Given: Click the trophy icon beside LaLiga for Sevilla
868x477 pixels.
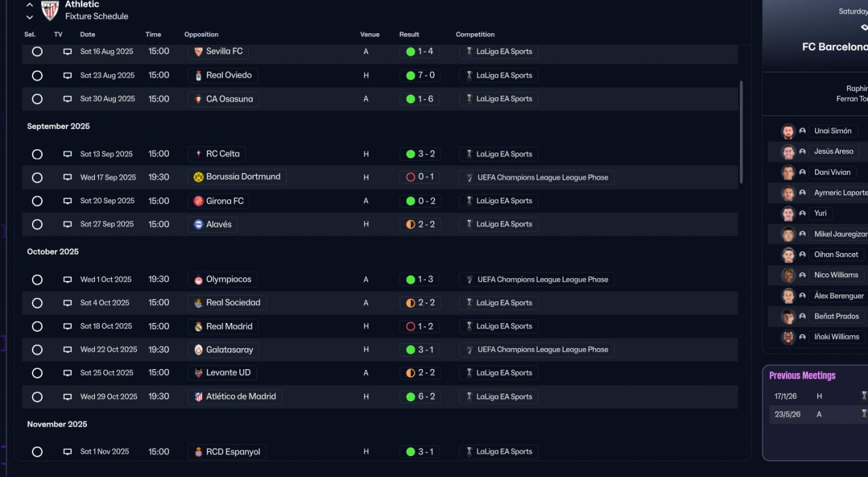Looking at the screenshot, I should [469, 52].
